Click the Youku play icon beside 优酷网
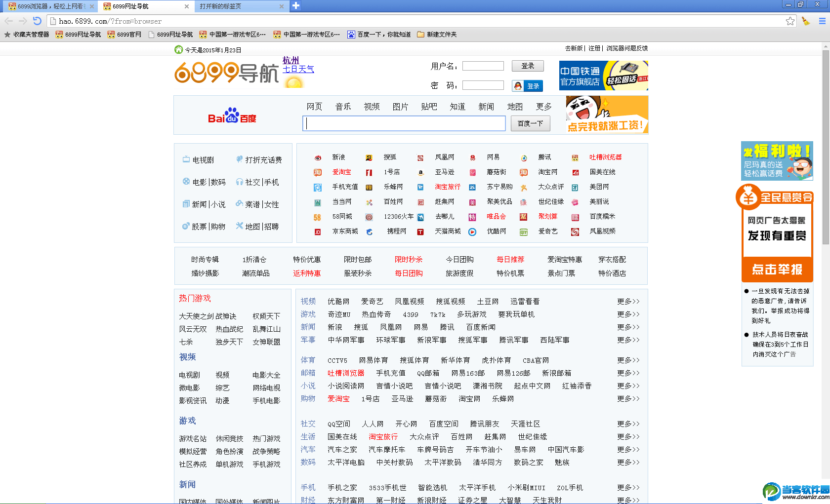 coord(472,232)
